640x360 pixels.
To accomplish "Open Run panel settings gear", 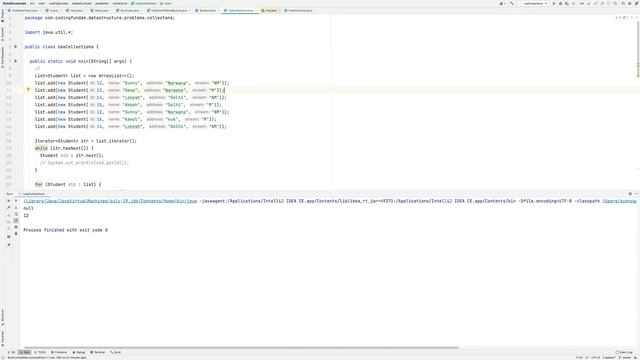I will coord(630,194).
